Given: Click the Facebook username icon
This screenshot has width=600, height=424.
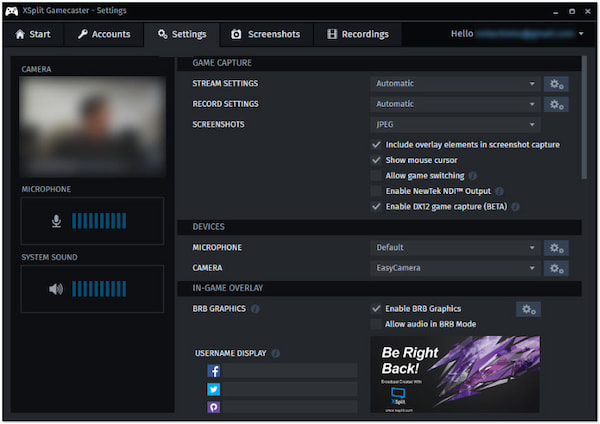Looking at the screenshot, I should (214, 371).
